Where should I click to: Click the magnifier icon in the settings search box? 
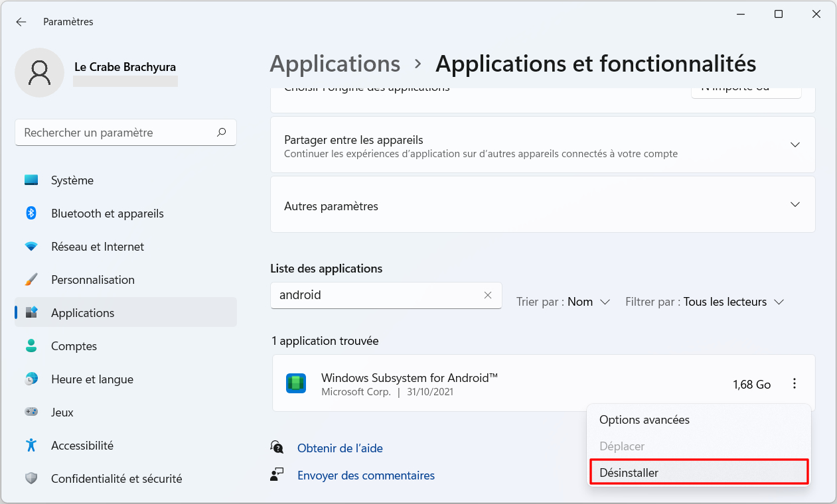(222, 132)
